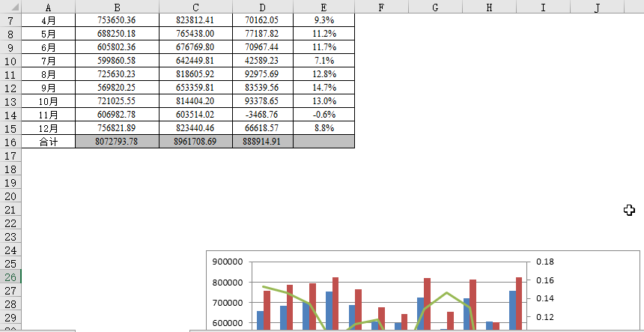
Task: Select column B header
Action: tap(117, 7)
